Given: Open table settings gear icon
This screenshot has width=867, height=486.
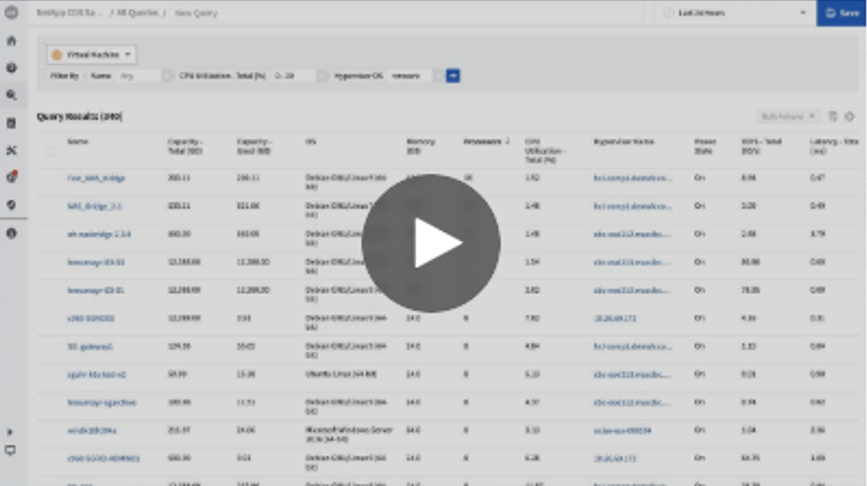Looking at the screenshot, I should (x=849, y=117).
